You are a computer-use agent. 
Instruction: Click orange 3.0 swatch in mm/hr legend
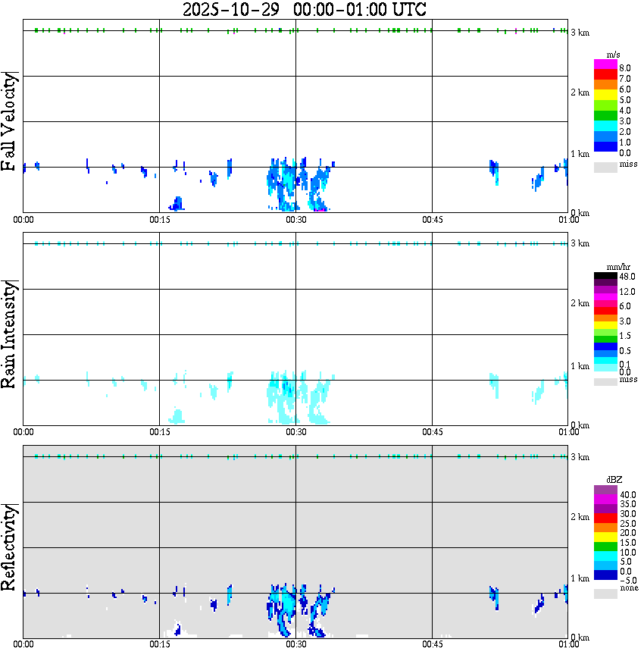(605, 318)
